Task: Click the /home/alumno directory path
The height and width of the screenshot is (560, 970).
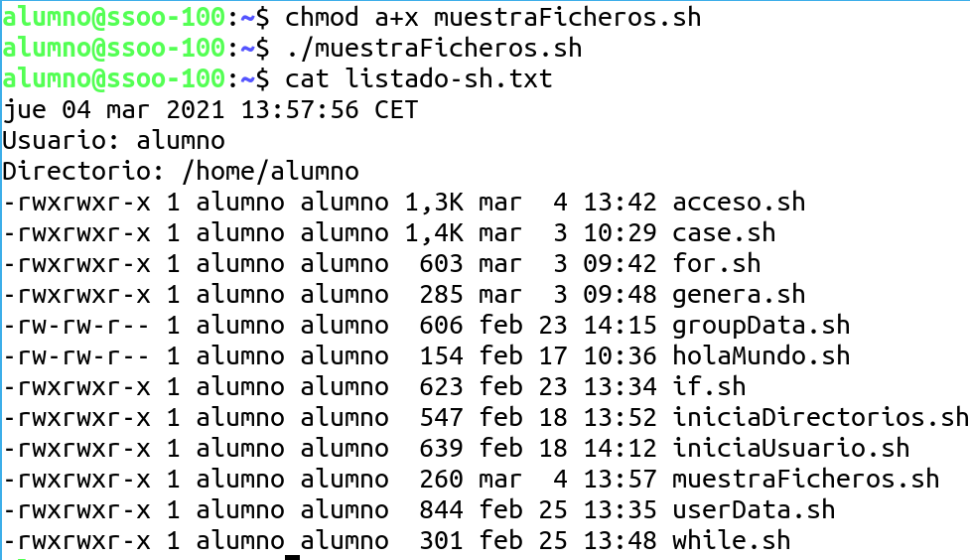Action: [270, 172]
